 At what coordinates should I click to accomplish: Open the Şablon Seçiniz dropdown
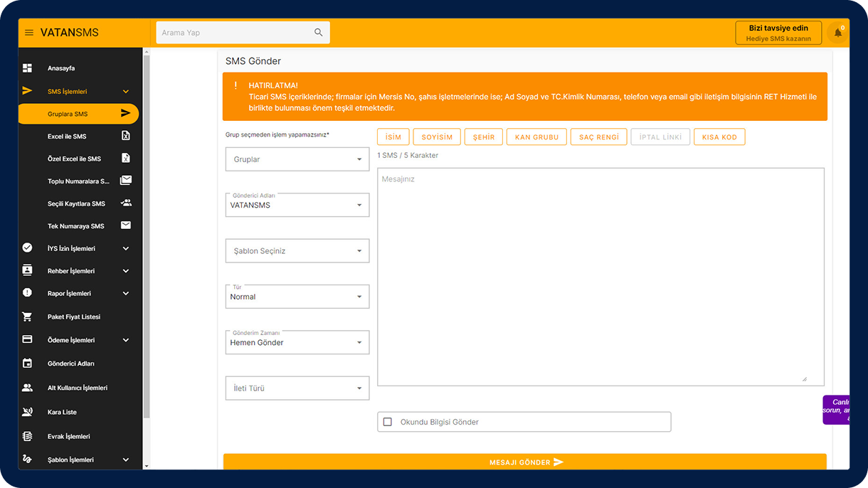(297, 251)
